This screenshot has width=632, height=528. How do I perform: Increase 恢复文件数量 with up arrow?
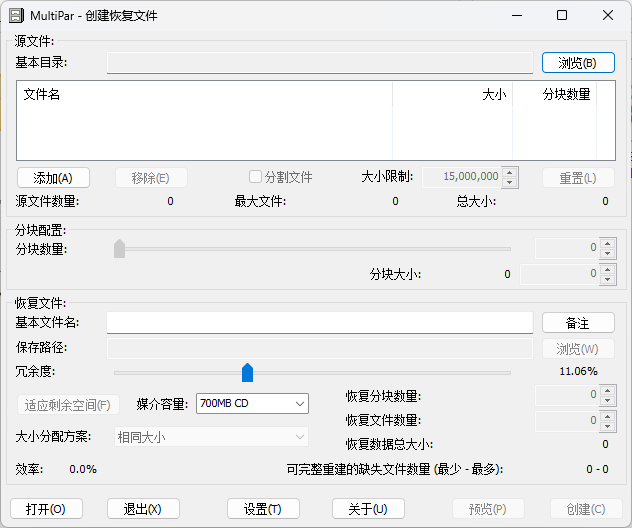coord(607,417)
